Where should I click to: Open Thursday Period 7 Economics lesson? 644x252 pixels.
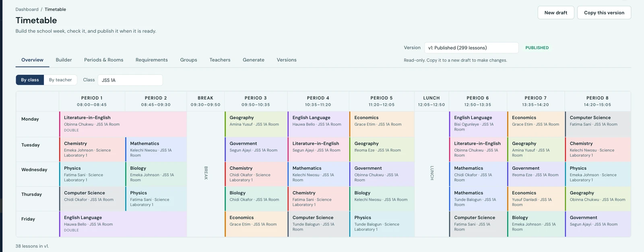[x=536, y=199]
